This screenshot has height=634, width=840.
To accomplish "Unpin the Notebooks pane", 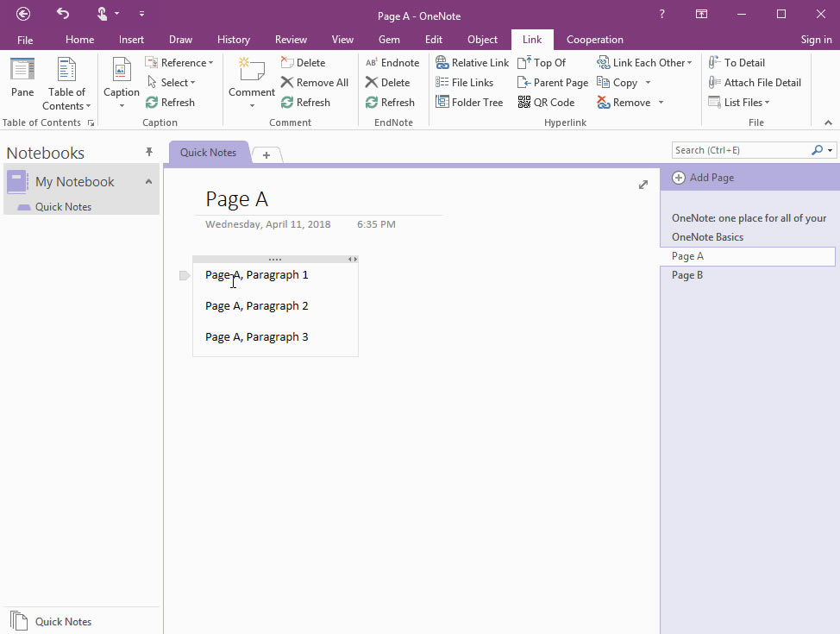I will coord(148,152).
